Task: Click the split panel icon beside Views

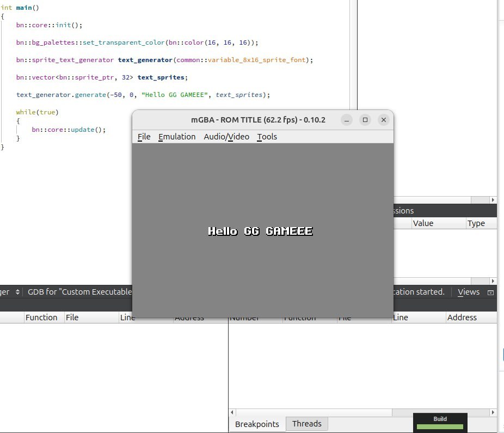Action: click(x=490, y=292)
